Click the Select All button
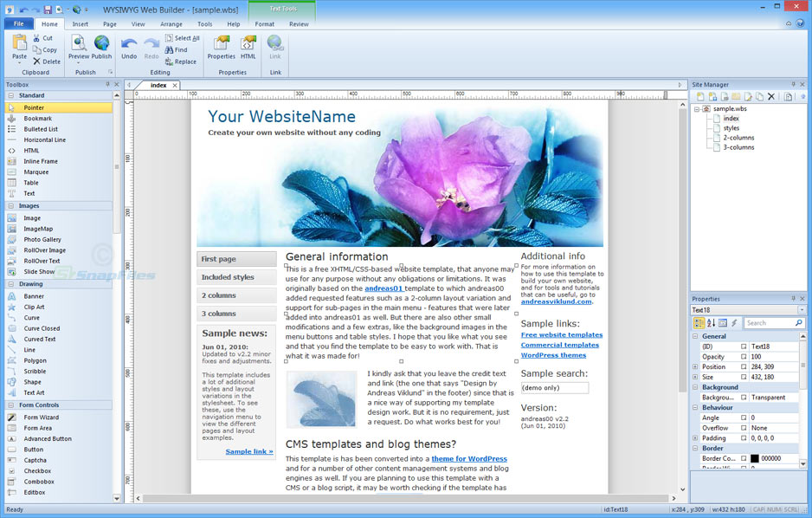 pyautogui.click(x=183, y=38)
